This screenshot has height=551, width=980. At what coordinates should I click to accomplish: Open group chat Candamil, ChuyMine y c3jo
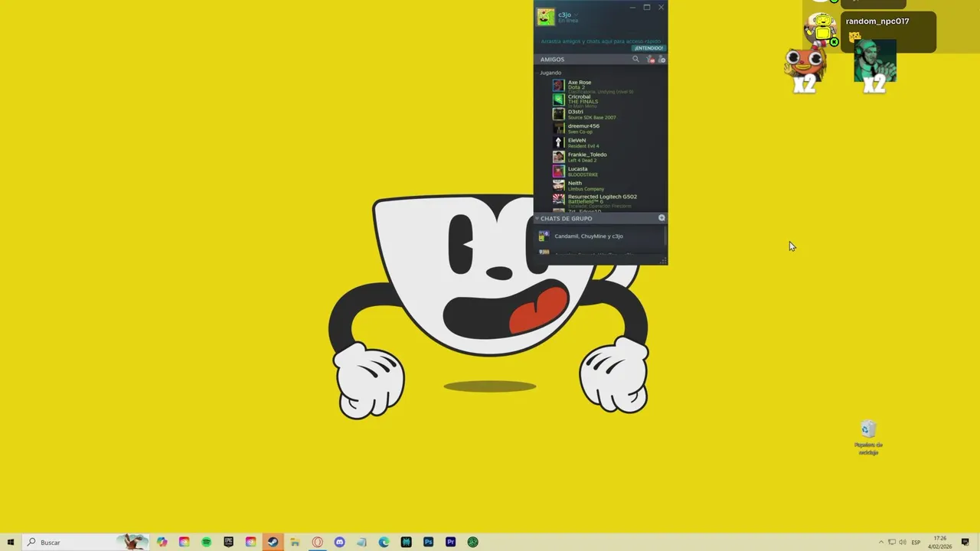coord(599,236)
